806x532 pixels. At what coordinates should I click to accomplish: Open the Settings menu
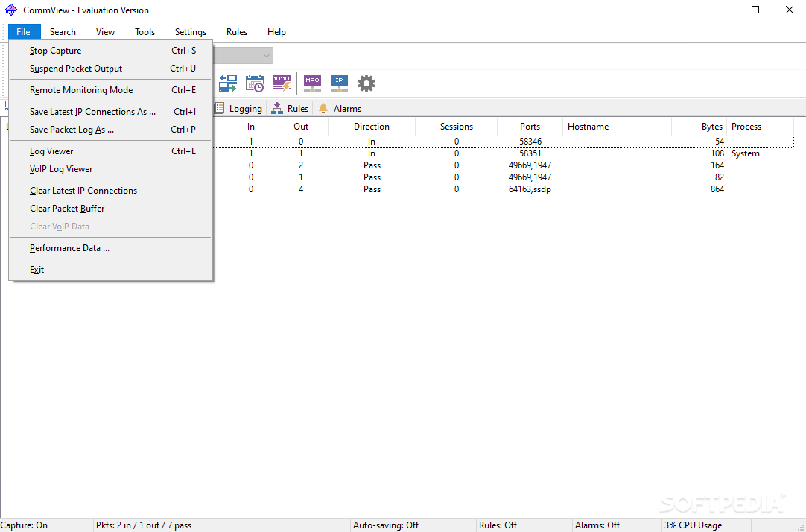tap(191, 32)
